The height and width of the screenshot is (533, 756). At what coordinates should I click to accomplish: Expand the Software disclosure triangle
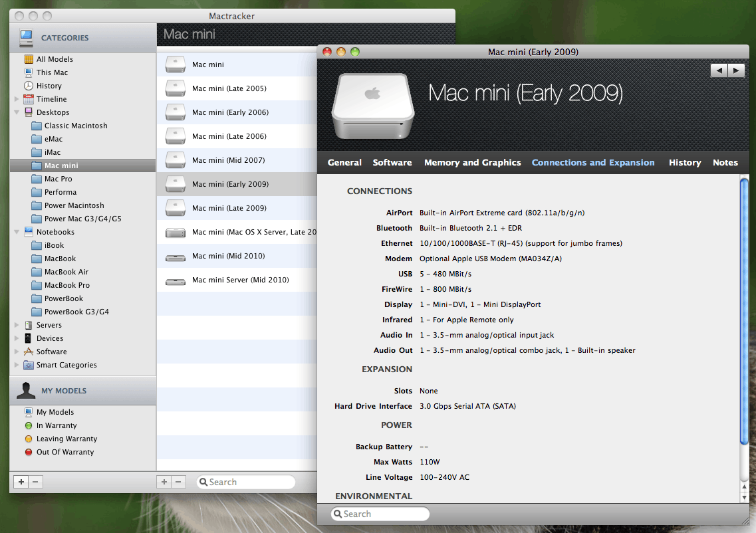click(x=17, y=352)
